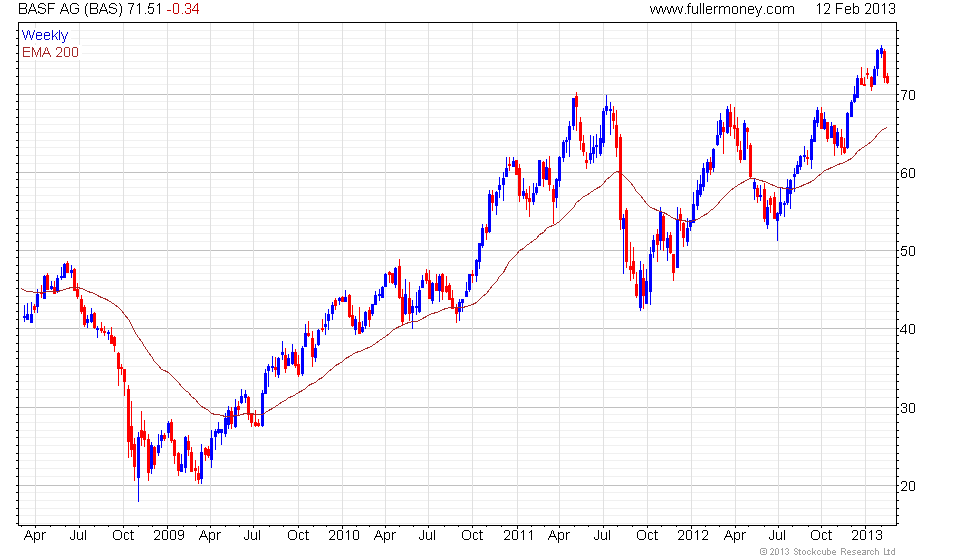Click the 2009 year axis label
Image resolution: width=980 pixels, height=560 pixels.
click(x=169, y=536)
